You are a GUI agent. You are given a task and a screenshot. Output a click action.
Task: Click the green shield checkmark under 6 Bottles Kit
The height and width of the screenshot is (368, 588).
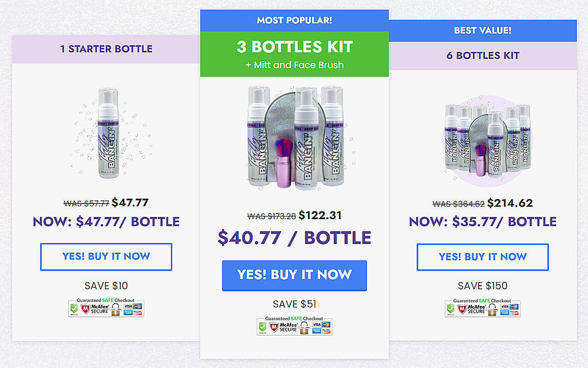pos(451,309)
